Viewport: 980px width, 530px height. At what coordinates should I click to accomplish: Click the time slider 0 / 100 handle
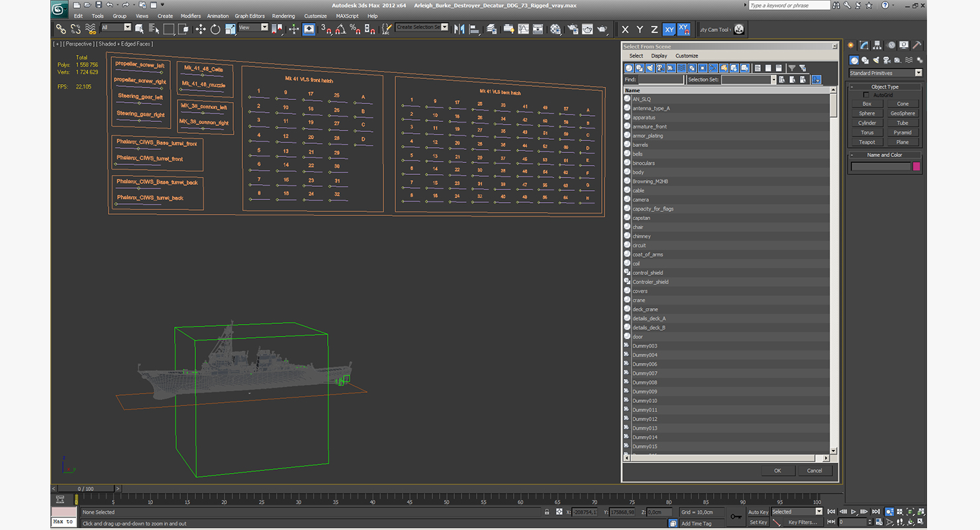tap(87, 489)
